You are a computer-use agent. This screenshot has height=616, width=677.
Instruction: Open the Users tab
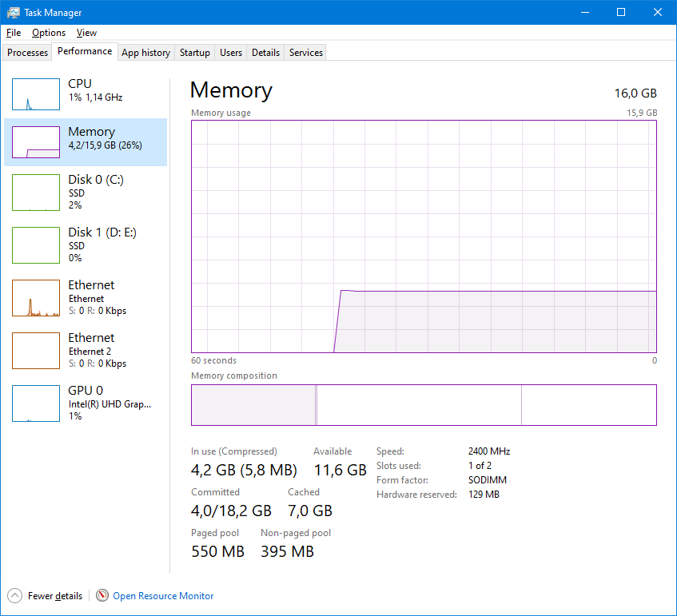click(230, 52)
